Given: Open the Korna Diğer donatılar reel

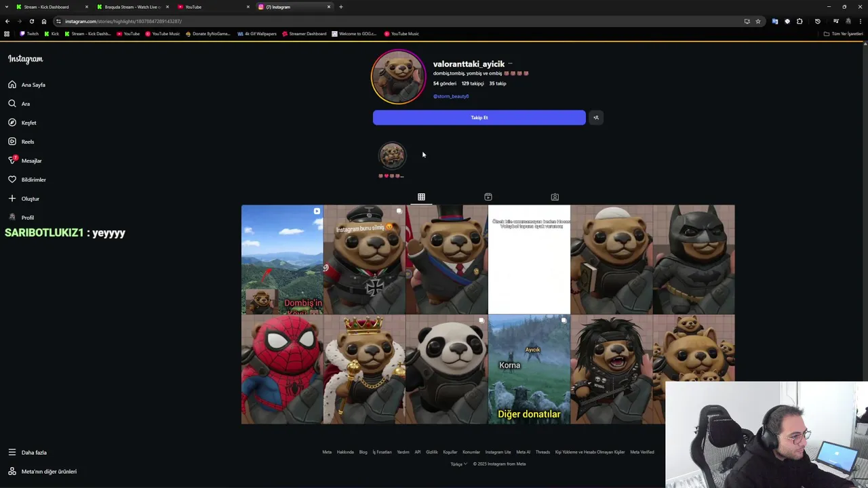Looking at the screenshot, I should (x=529, y=369).
